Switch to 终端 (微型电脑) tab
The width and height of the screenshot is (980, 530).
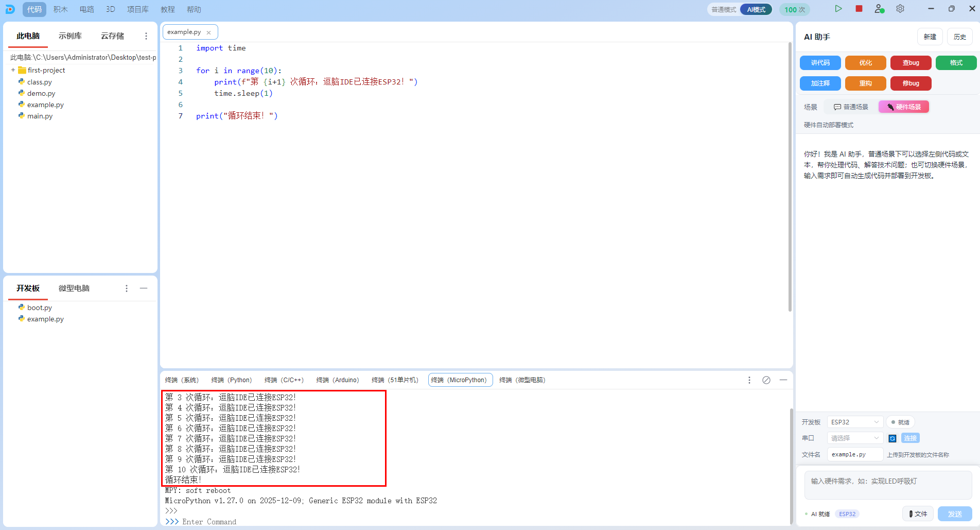[522, 380]
